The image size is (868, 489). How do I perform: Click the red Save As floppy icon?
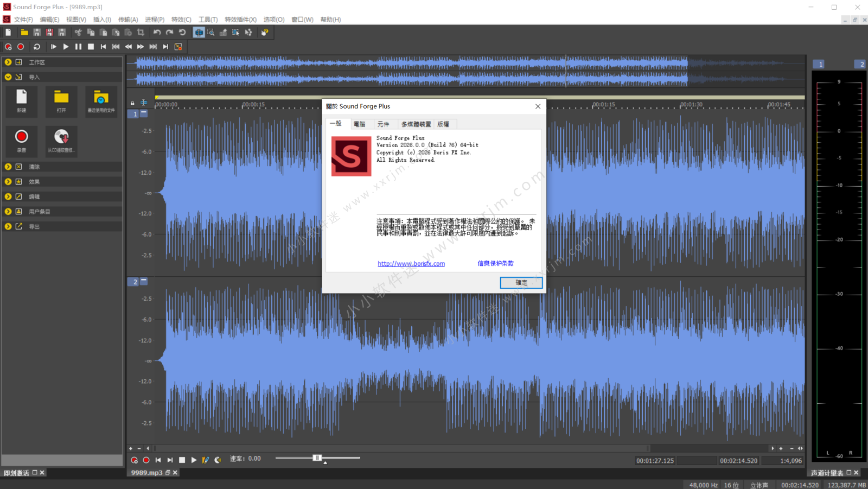49,33
